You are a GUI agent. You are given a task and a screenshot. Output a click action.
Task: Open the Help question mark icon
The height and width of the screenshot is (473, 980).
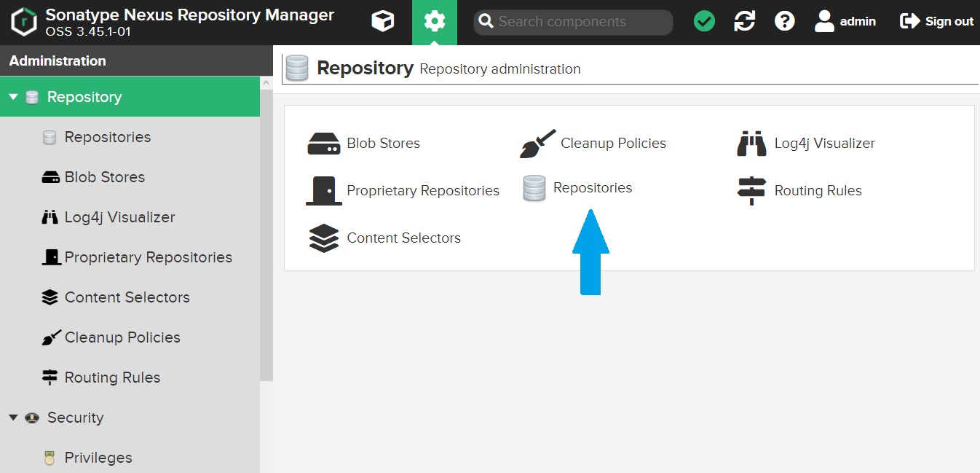coord(784,21)
